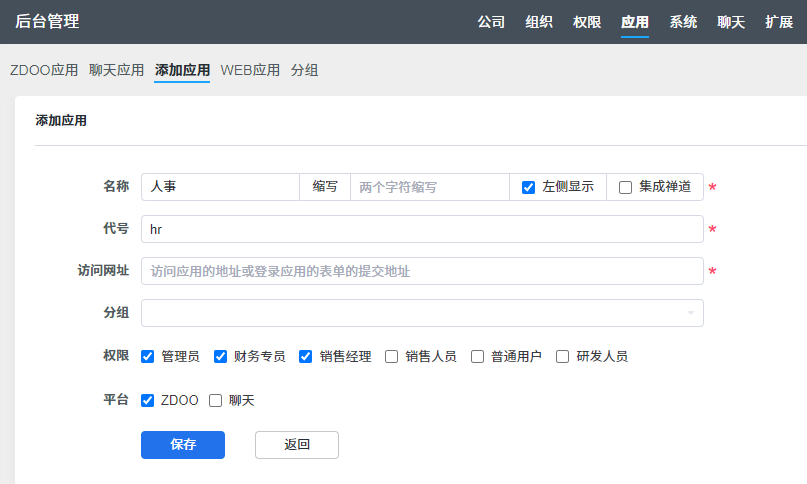Uncheck 财务专员 permission checkbox

point(221,356)
